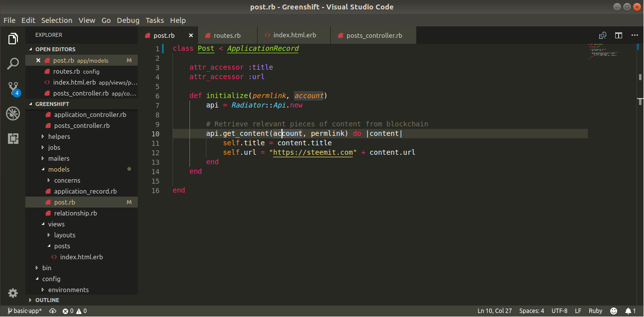Click the code minimap preview
Screen dimensions: 644x317
[x=603, y=51]
